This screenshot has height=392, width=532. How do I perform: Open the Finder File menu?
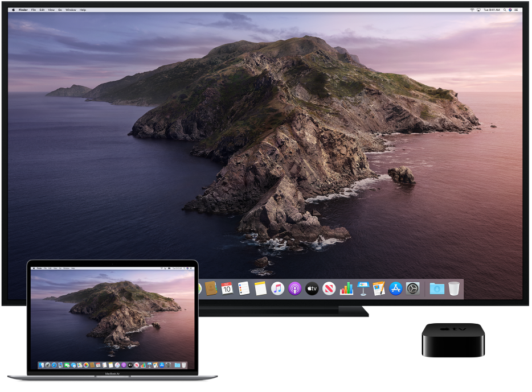(32, 10)
